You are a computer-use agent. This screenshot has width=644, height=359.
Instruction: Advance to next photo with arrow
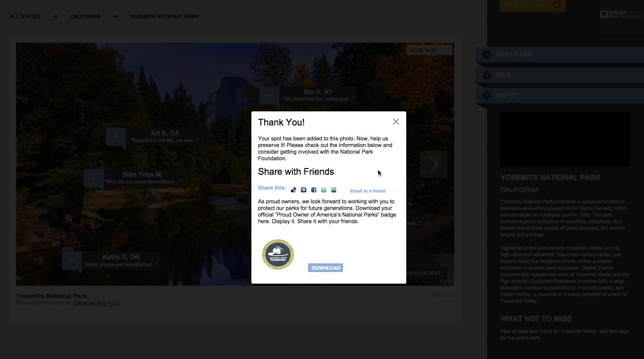tap(434, 164)
